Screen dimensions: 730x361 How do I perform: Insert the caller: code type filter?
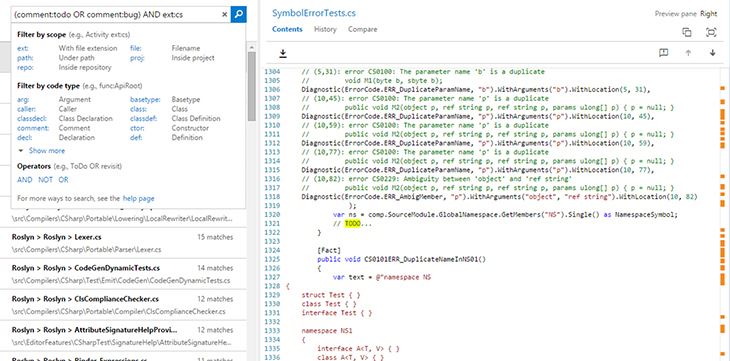(x=26, y=109)
